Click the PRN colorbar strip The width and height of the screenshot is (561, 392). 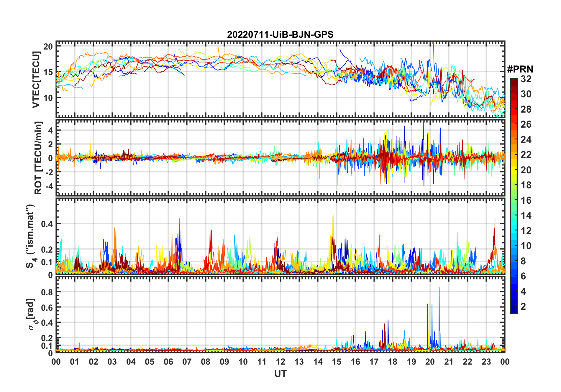click(514, 196)
